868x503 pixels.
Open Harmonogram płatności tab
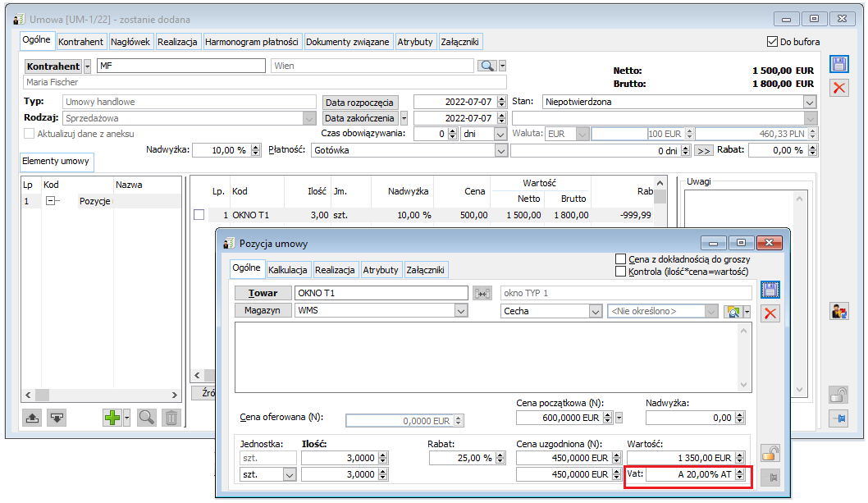click(251, 42)
